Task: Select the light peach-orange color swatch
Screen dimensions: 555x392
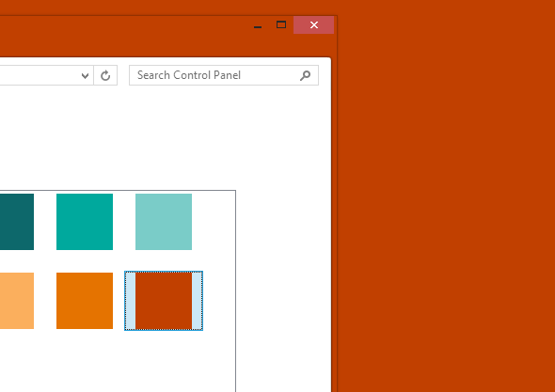Action: point(17,301)
